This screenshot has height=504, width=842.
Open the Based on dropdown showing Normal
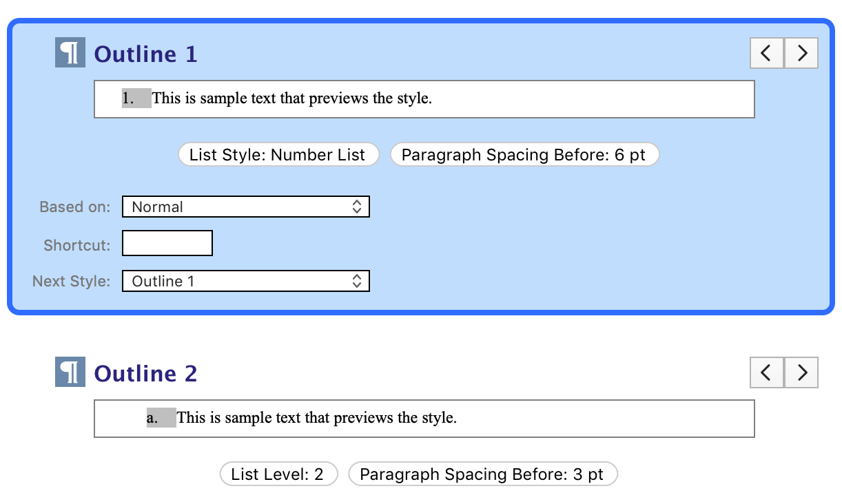246,207
